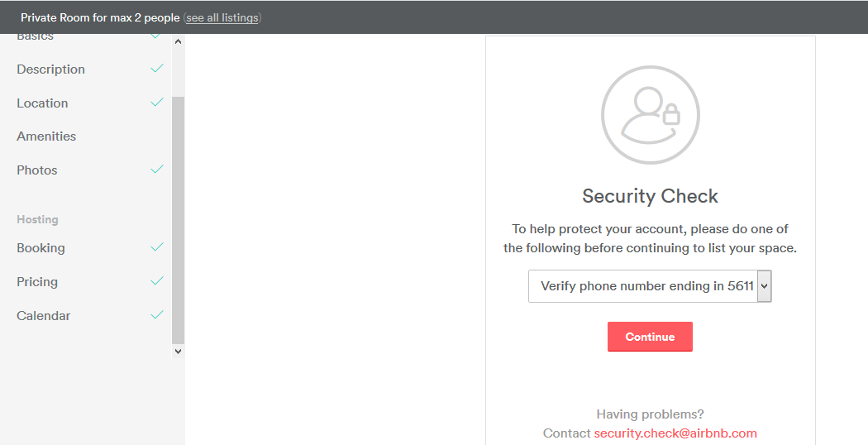Go to the Location section

(x=42, y=103)
